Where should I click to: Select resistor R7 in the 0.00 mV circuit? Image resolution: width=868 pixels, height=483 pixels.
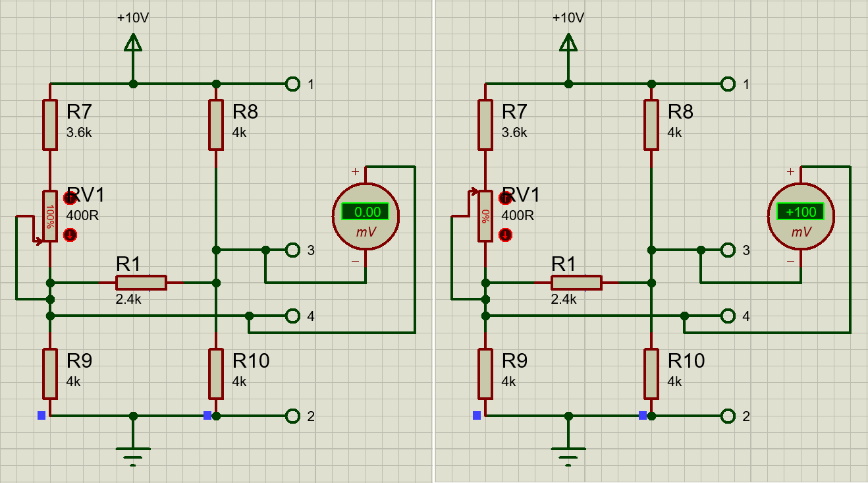50,125
